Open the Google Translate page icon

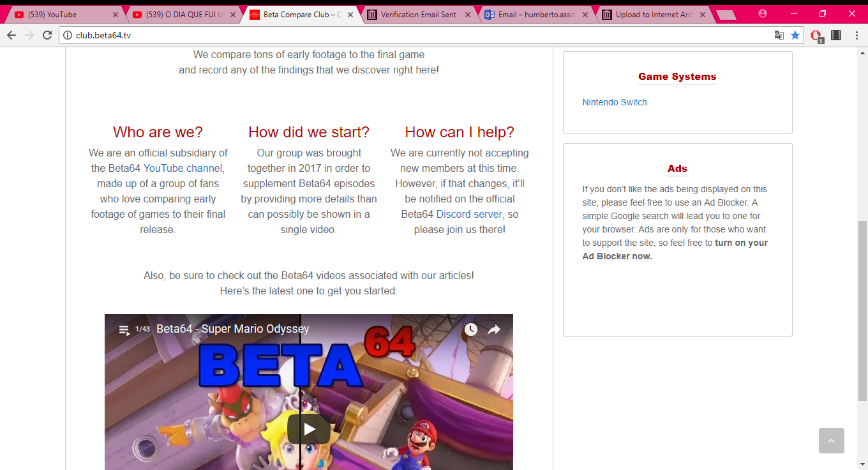779,35
